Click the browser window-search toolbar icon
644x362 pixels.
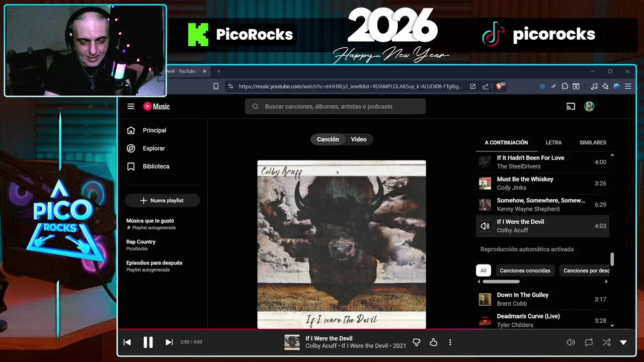[x=576, y=86]
